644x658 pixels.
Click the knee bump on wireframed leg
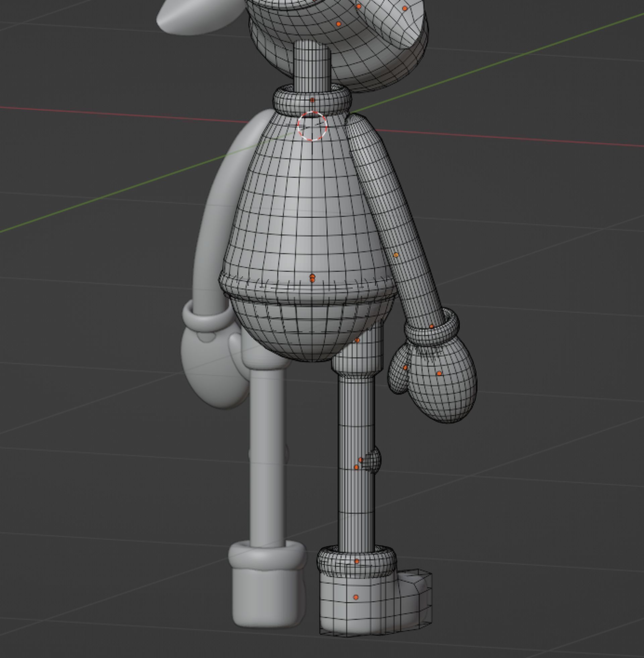[x=372, y=460]
